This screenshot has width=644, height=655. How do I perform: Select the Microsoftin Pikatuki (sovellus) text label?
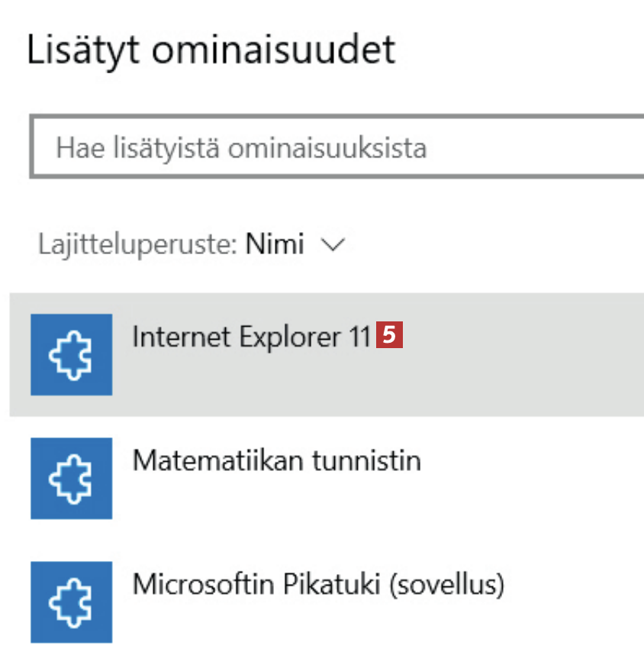(318, 585)
